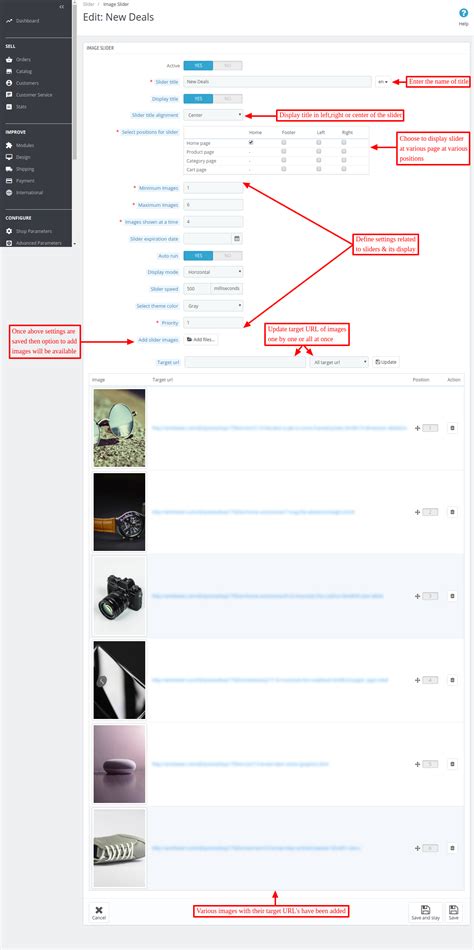Open the Help icon

(464, 13)
